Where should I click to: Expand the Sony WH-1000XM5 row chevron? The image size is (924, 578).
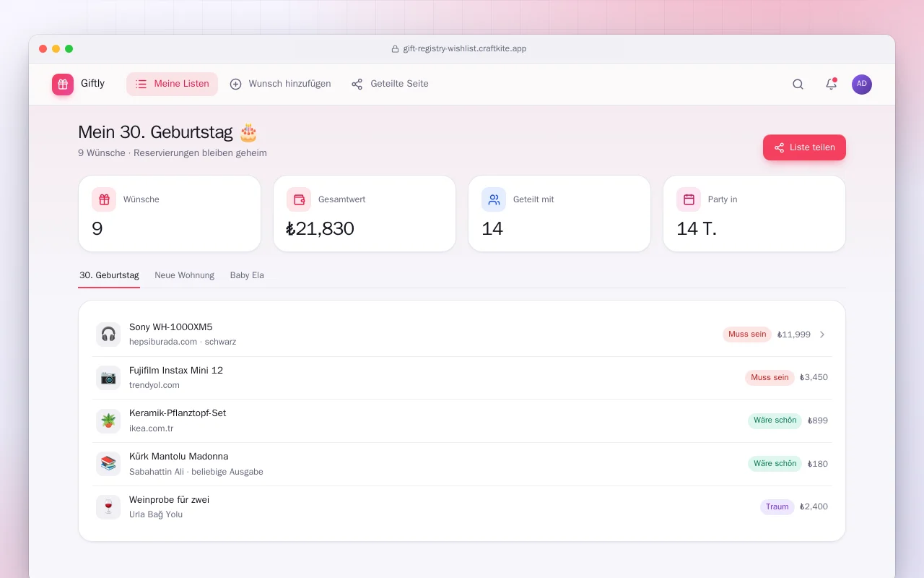822,335
